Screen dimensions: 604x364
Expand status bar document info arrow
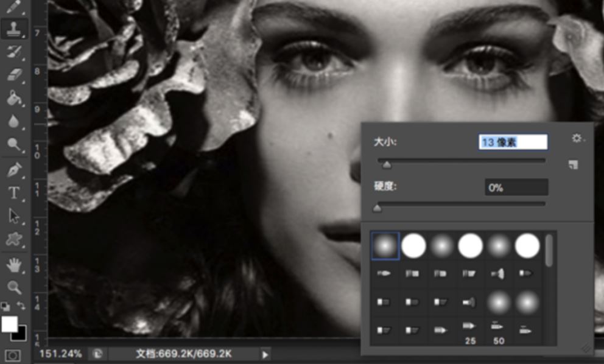coord(265,354)
